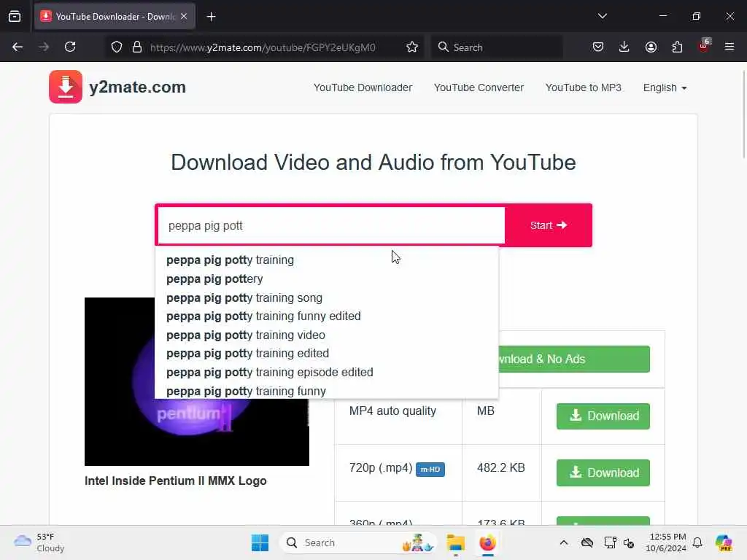Open the Save to Pocket icon

pos(598,47)
